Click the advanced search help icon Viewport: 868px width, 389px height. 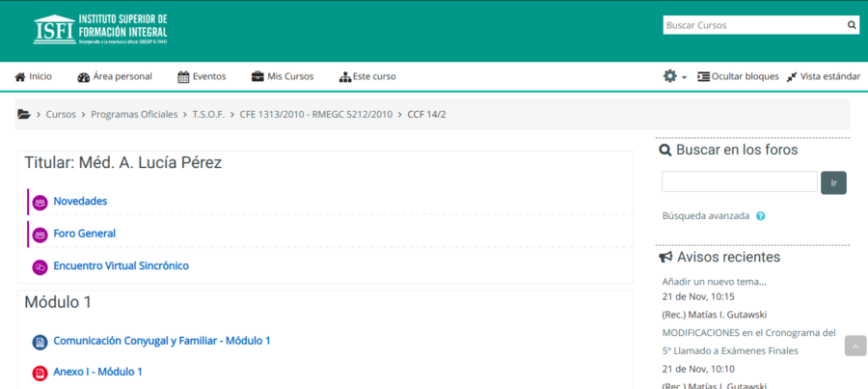[x=761, y=216]
